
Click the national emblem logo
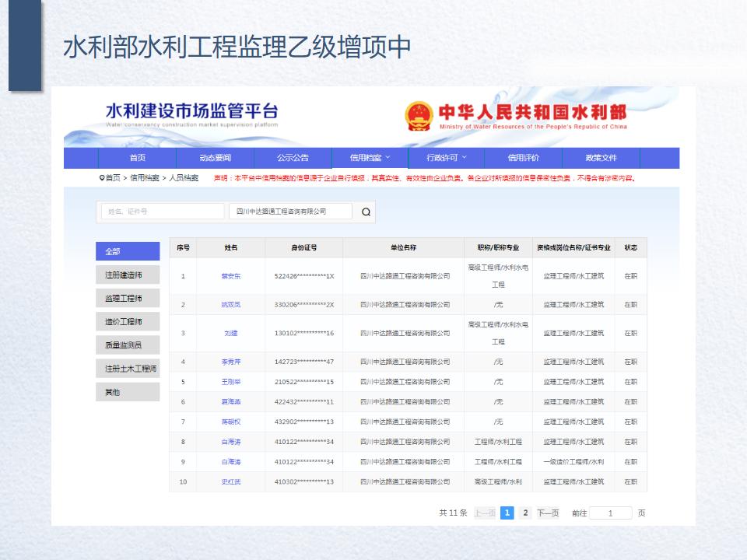[419, 116]
